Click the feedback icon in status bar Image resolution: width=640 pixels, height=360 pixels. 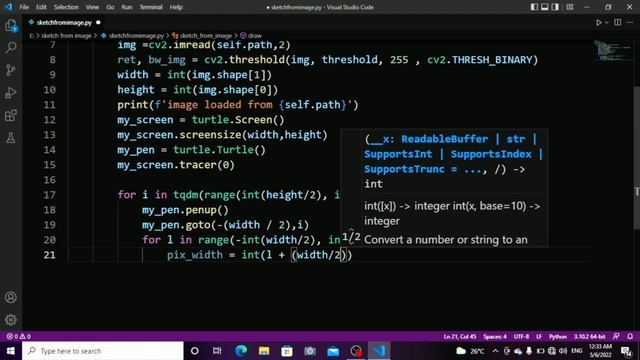coord(616,337)
